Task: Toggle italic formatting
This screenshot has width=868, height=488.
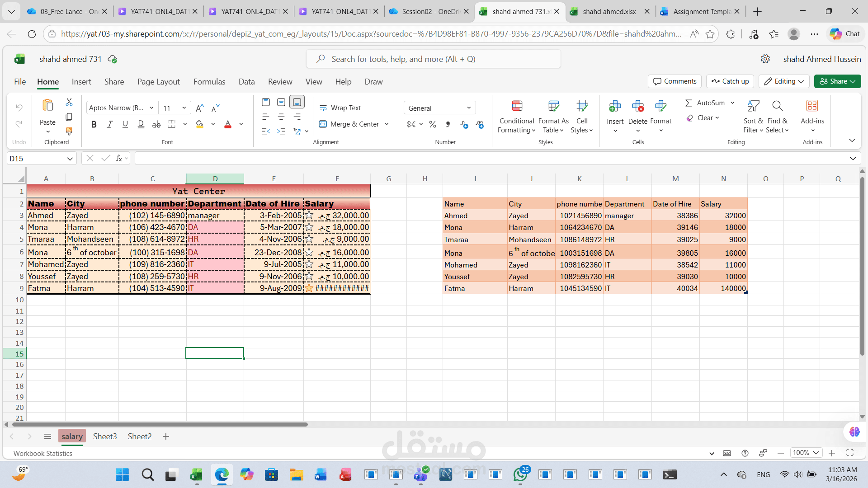Action: 109,124
